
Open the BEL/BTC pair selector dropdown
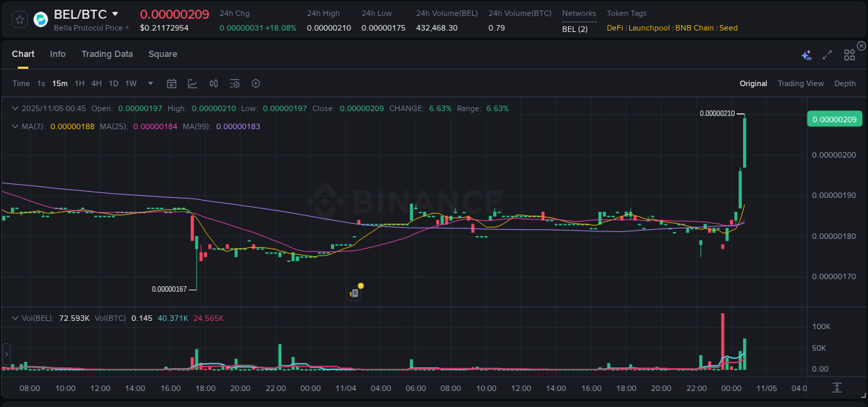coord(115,13)
